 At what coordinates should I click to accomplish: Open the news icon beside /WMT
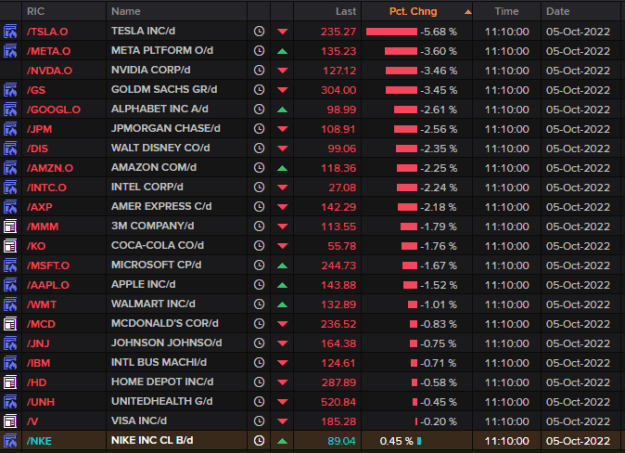(10, 305)
